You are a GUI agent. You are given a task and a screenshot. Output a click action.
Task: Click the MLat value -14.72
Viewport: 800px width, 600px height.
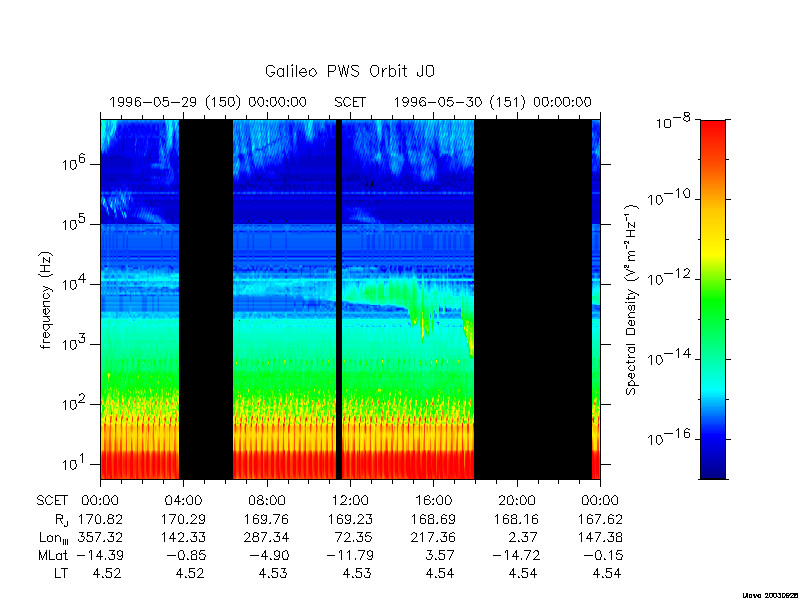point(516,555)
